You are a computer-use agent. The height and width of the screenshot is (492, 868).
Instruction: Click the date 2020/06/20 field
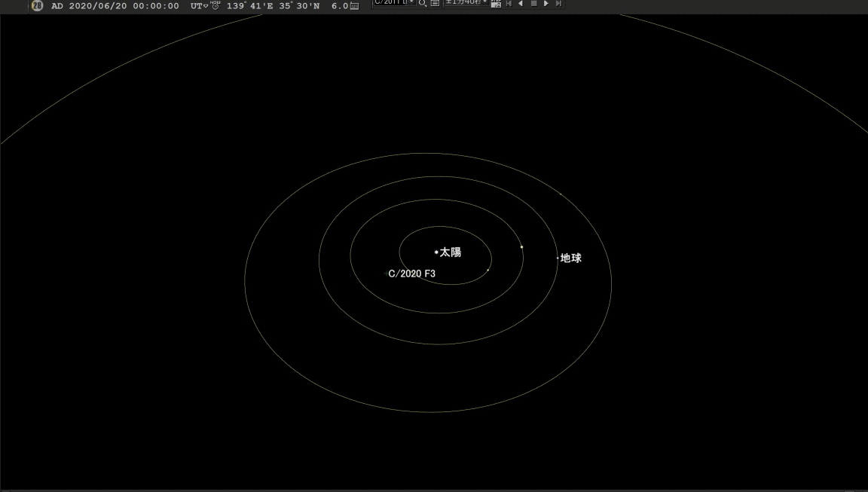click(x=98, y=6)
